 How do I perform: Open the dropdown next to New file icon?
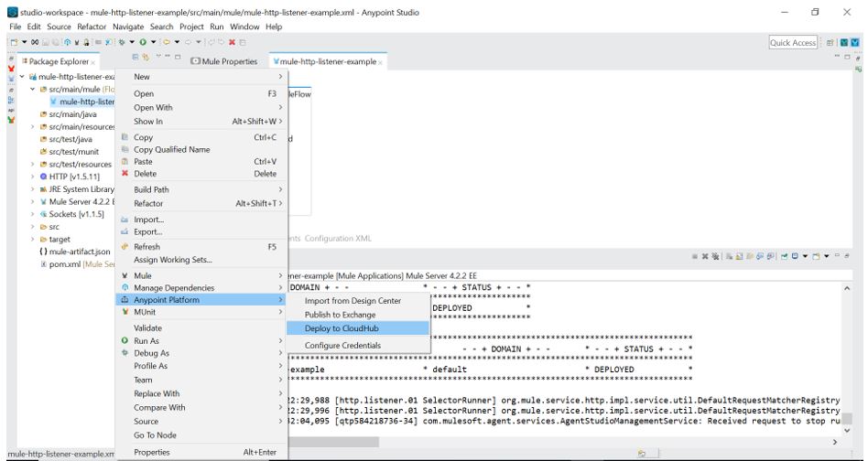click(25, 42)
